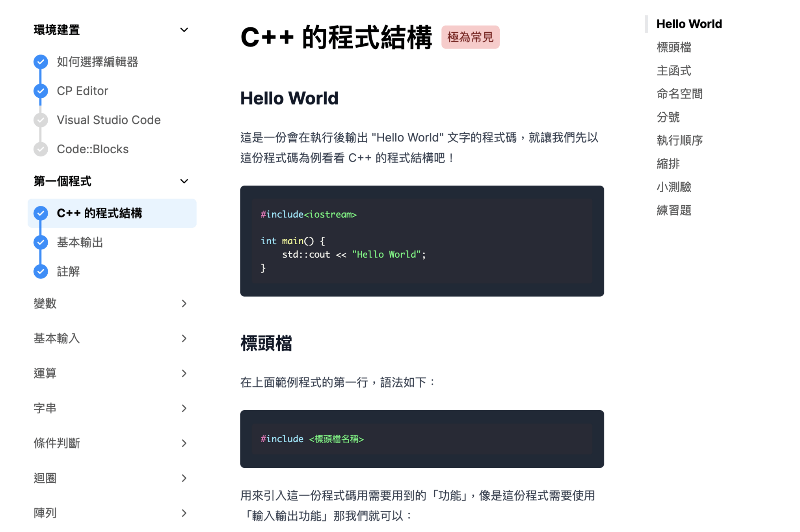Image resolution: width=800 pixels, height=532 pixels.
Task: Jump to 小測驗 in table of contents
Action: coord(673,187)
